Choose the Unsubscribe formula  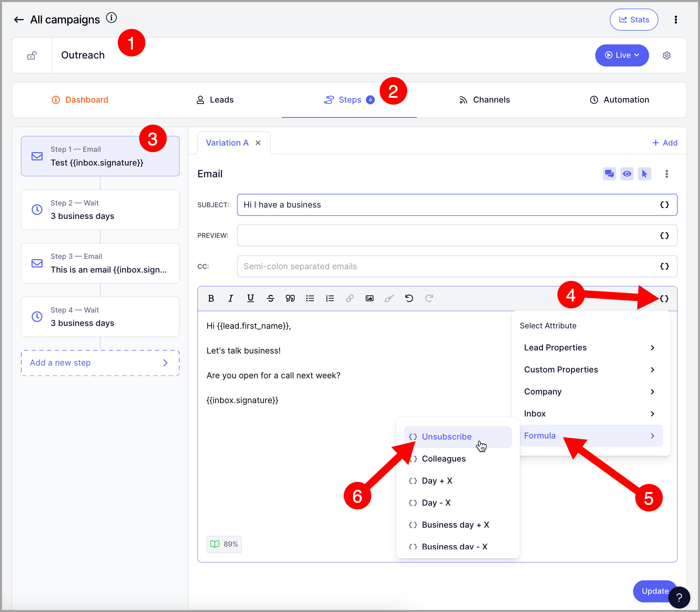pyautogui.click(x=457, y=437)
